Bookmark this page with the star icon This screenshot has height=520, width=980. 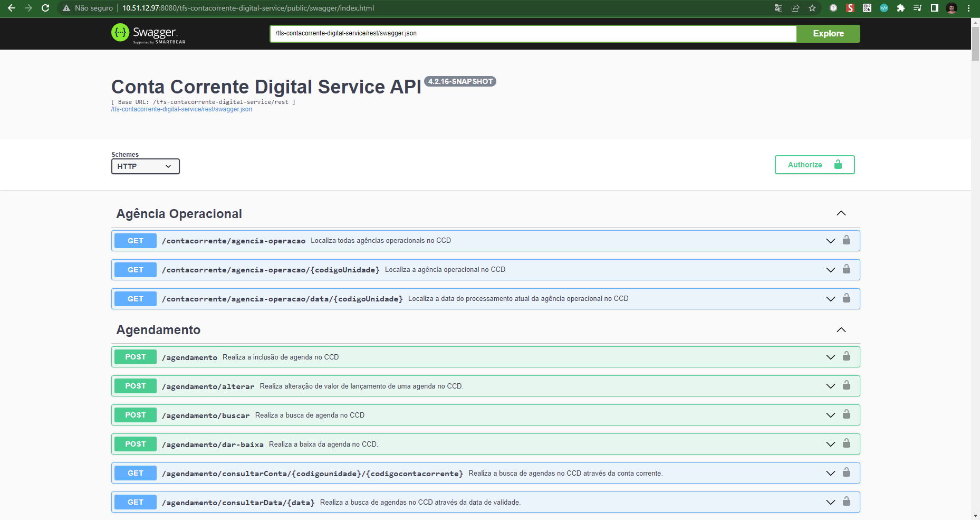812,8
